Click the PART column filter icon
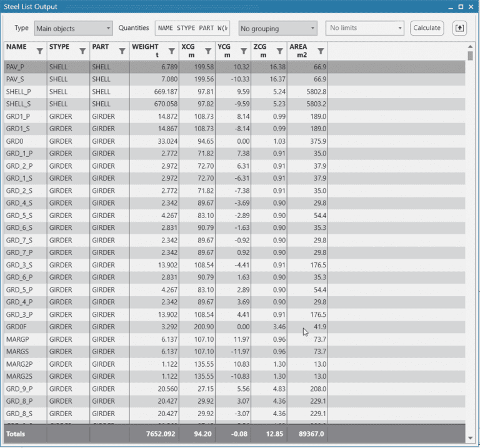The width and height of the screenshot is (480, 448). tap(122, 51)
